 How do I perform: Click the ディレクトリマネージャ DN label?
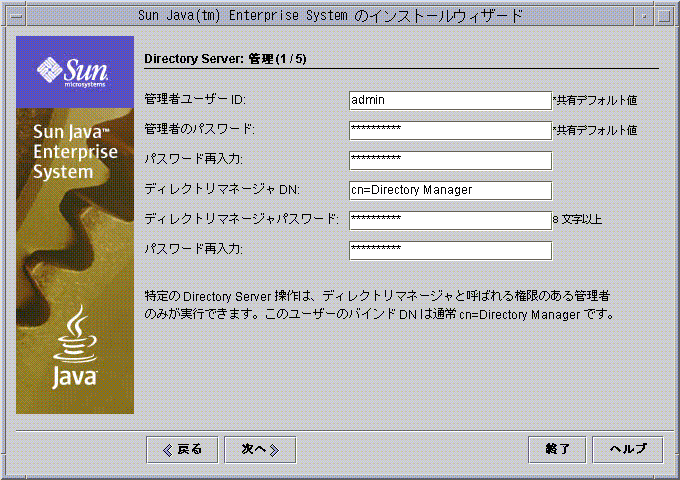(222, 189)
